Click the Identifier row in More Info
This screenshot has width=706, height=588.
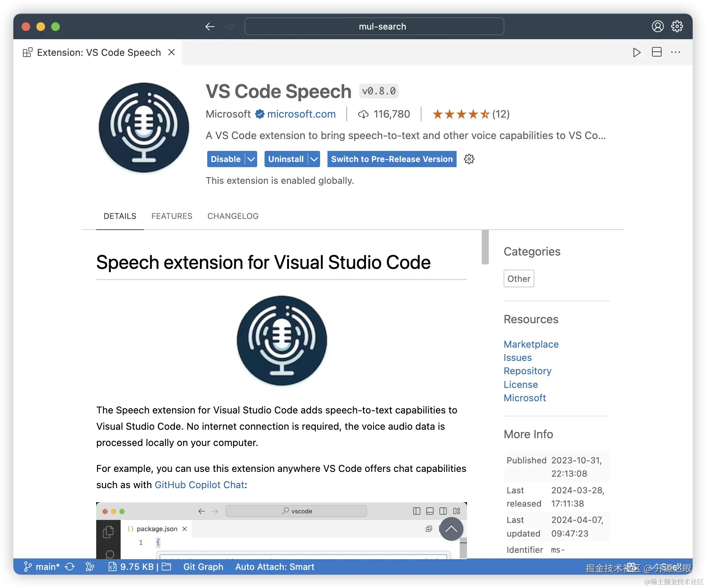pos(557,550)
